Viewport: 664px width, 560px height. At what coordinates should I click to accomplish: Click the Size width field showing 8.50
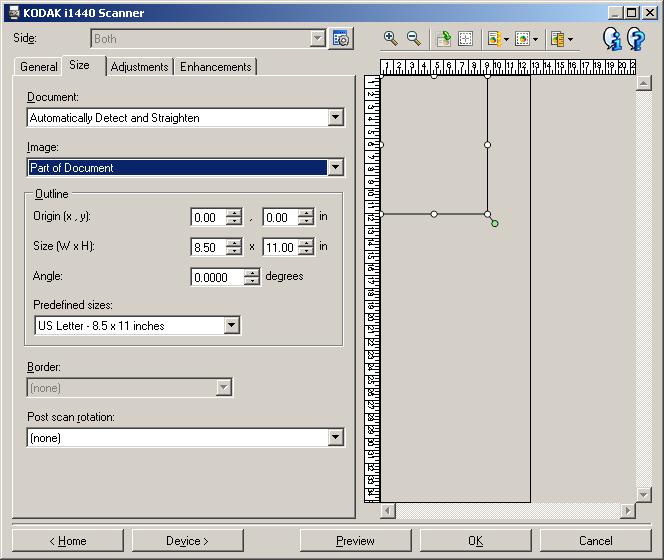[209, 247]
